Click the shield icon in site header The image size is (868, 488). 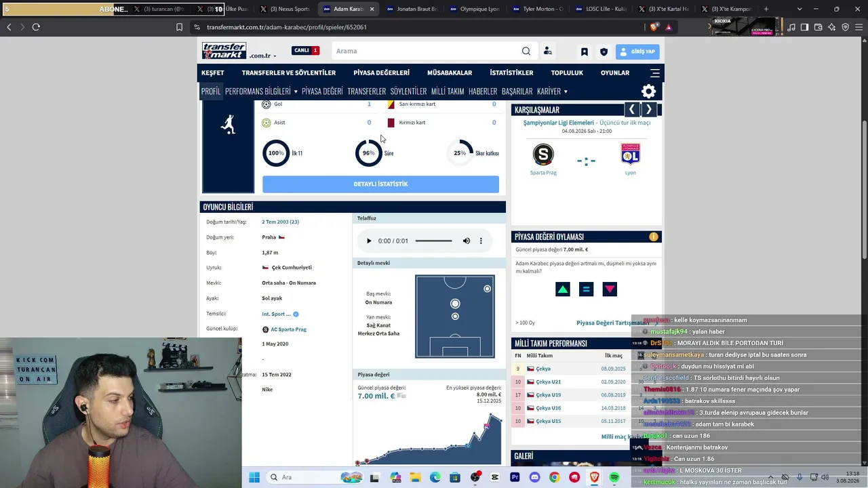(604, 52)
